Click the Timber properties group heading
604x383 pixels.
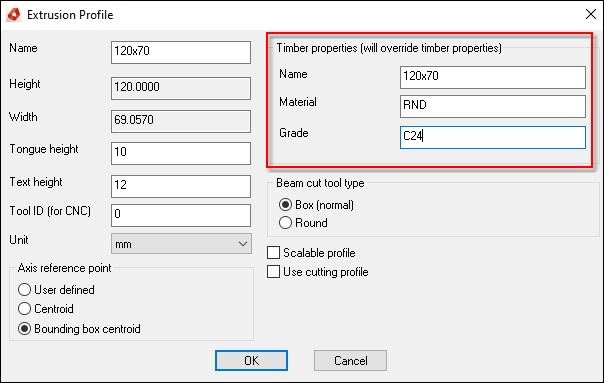[389, 48]
